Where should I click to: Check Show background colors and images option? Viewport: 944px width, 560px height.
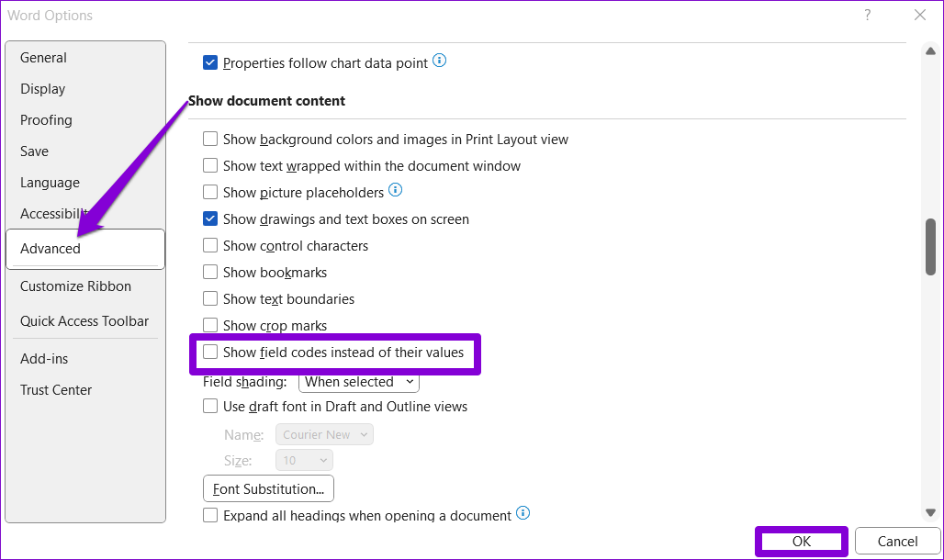210,139
